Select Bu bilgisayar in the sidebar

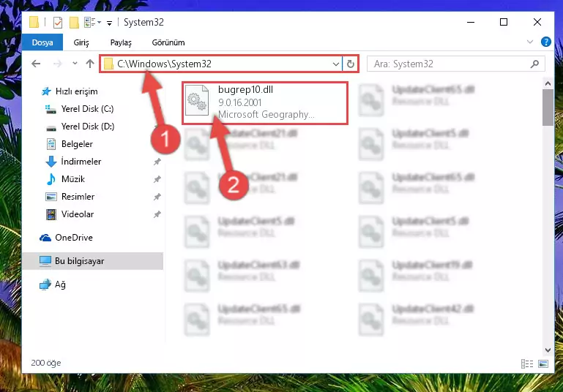(93, 261)
